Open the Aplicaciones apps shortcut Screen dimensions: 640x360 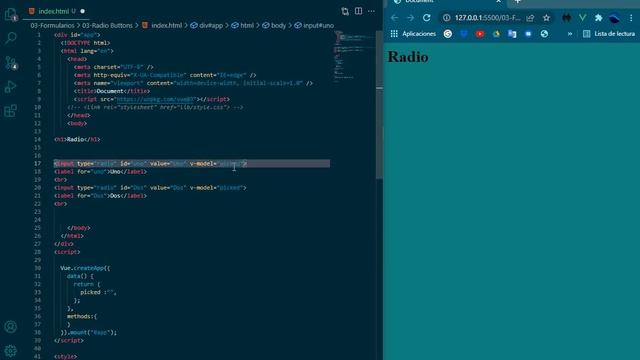[413, 34]
